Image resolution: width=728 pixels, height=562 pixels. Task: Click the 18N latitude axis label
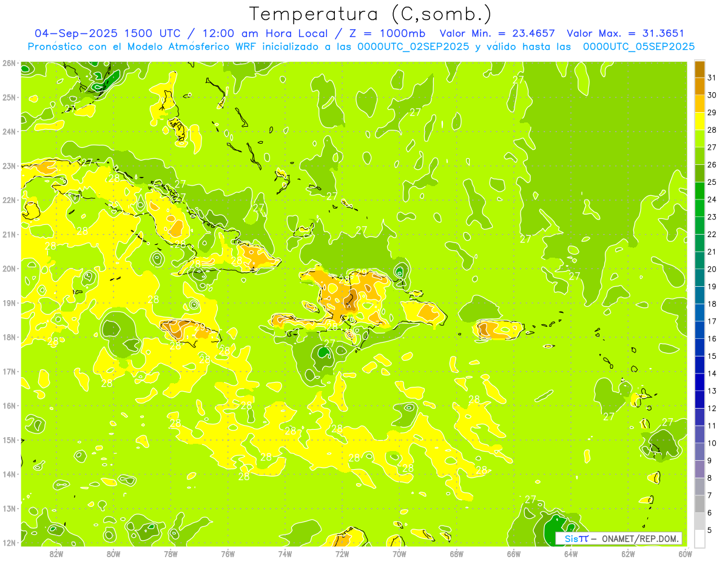pos(9,337)
